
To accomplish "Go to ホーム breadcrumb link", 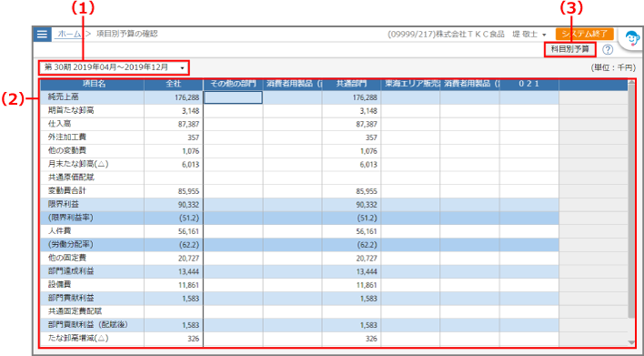I will (69, 34).
